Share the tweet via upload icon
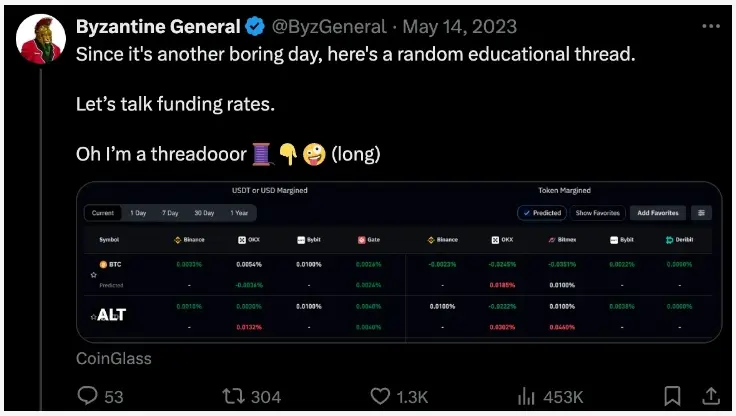Viewport: 736px width, 416px height. [711, 396]
